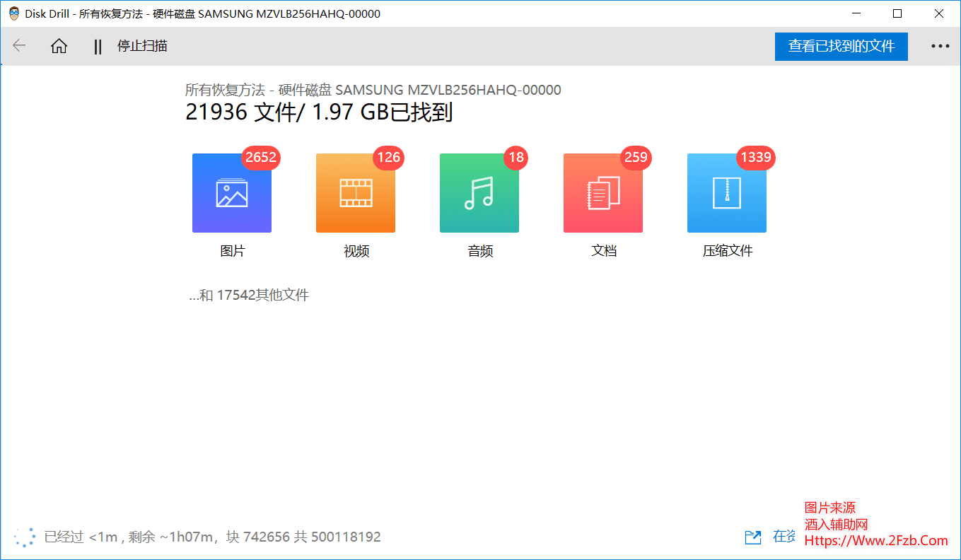Click the back arrow in the toolbar
This screenshot has width=961, height=560.
pos(19,45)
